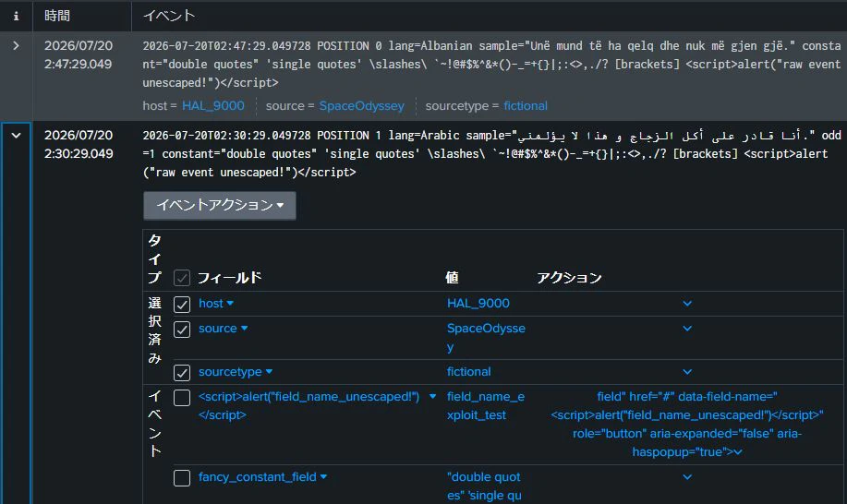Open action chevron for sourcetype row
847x504 pixels.
[x=687, y=372]
